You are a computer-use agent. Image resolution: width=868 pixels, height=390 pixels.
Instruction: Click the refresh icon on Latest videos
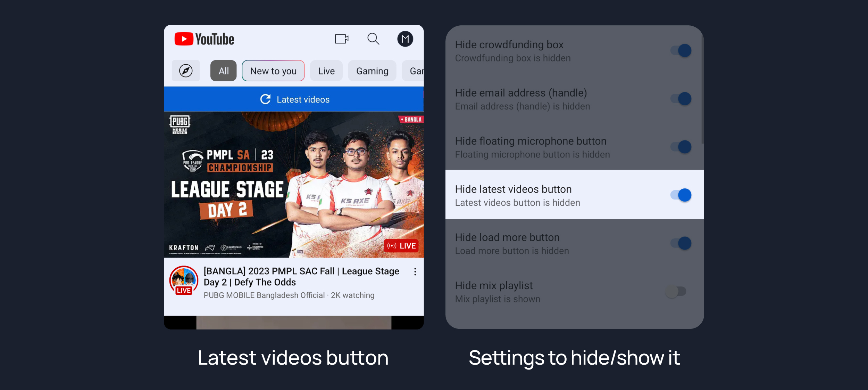coord(266,99)
